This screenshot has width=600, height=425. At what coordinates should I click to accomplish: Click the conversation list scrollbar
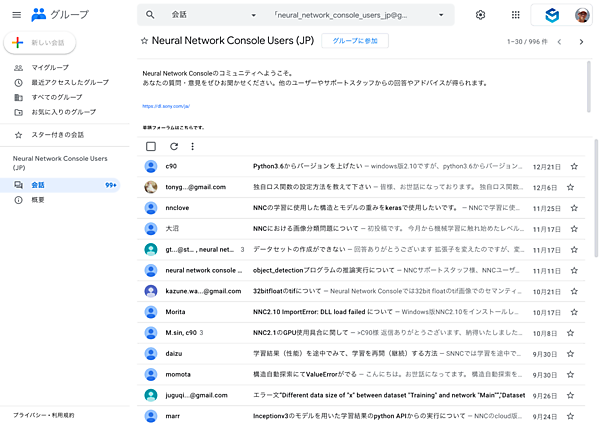(596, 198)
